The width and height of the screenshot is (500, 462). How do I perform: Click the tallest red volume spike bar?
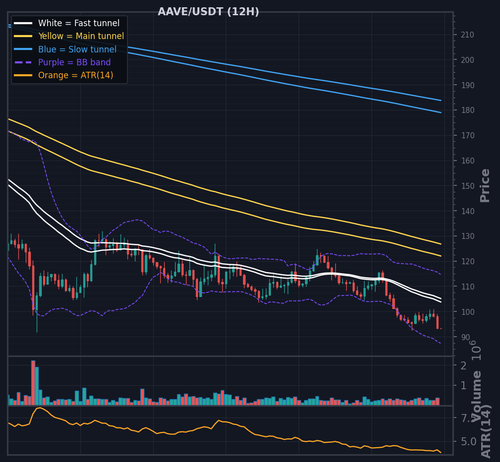coord(33,383)
